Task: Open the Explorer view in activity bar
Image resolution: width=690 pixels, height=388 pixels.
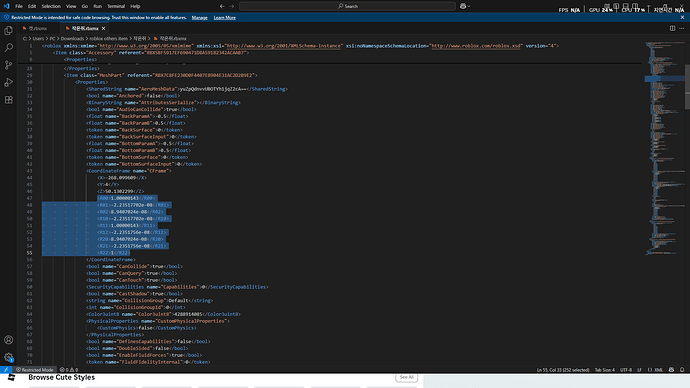Action: pyautogui.click(x=8, y=30)
